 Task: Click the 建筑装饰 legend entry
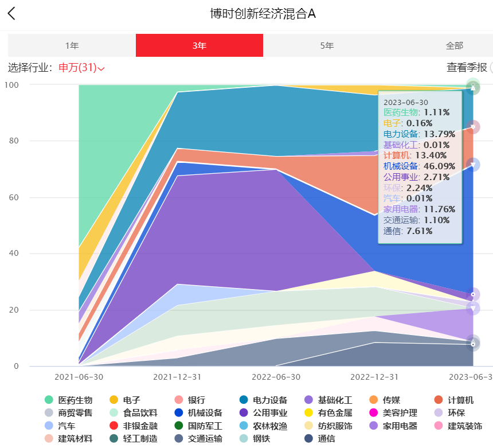[459, 426]
